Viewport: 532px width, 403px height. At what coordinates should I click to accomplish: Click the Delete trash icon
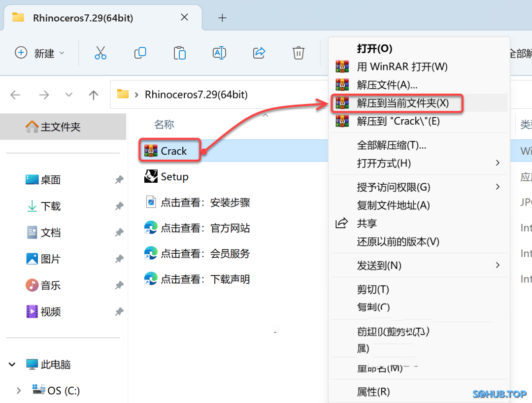pyautogui.click(x=298, y=53)
